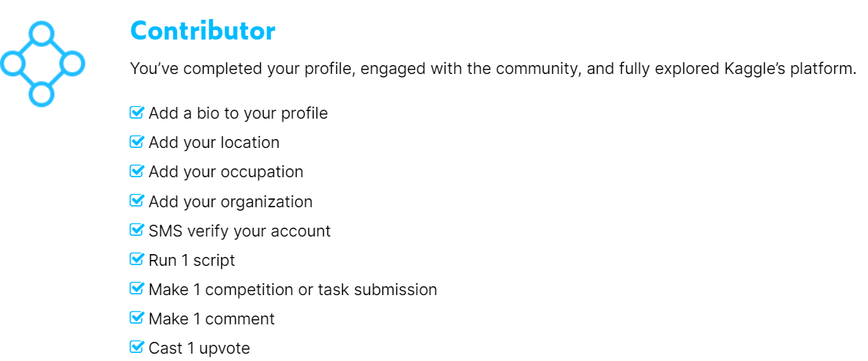The width and height of the screenshot is (868, 361).
Task: Toggle the checkbox beside Add a bio
Action: click(x=136, y=113)
